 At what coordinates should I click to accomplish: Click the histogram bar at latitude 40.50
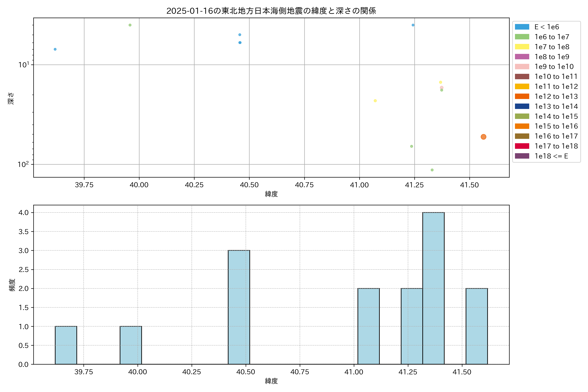pos(239,307)
